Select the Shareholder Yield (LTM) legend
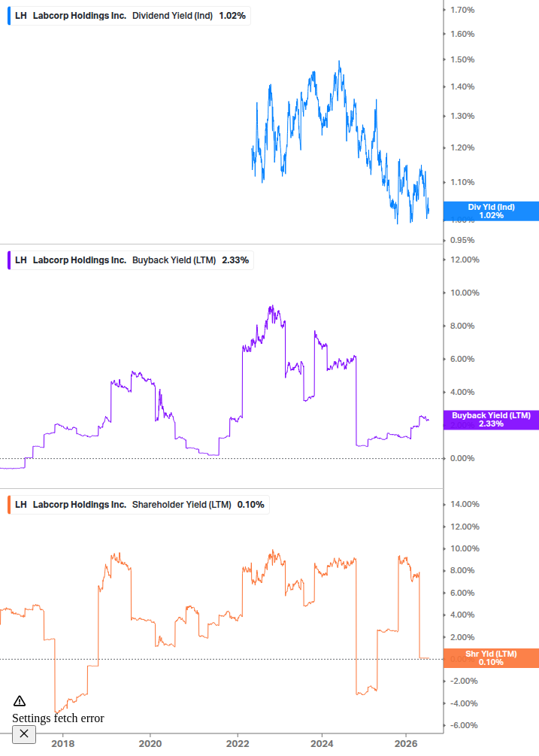The height and width of the screenshot is (756, 539). (139, 504)
